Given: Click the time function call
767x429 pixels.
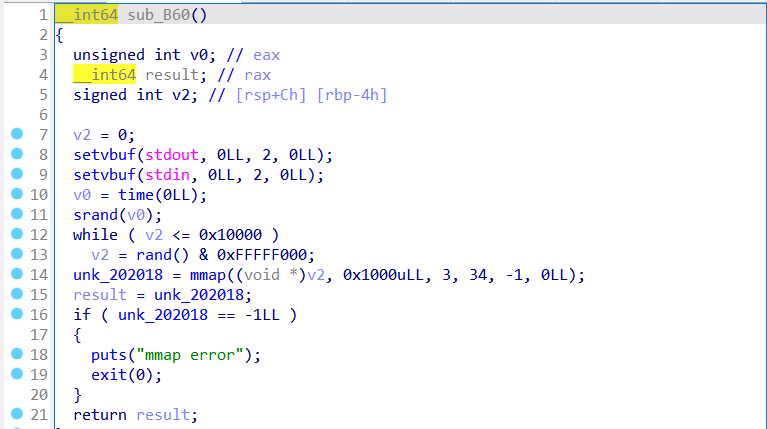Looking at the screenshot, I should [x=136, y=195].
